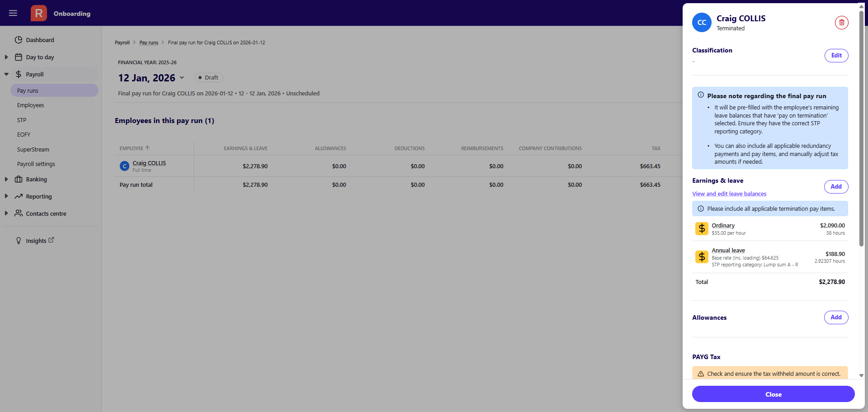Image resolution: width=868 pixels, height=412 pixels.
Task: Click the Pay run total row label
Action: 136,185
